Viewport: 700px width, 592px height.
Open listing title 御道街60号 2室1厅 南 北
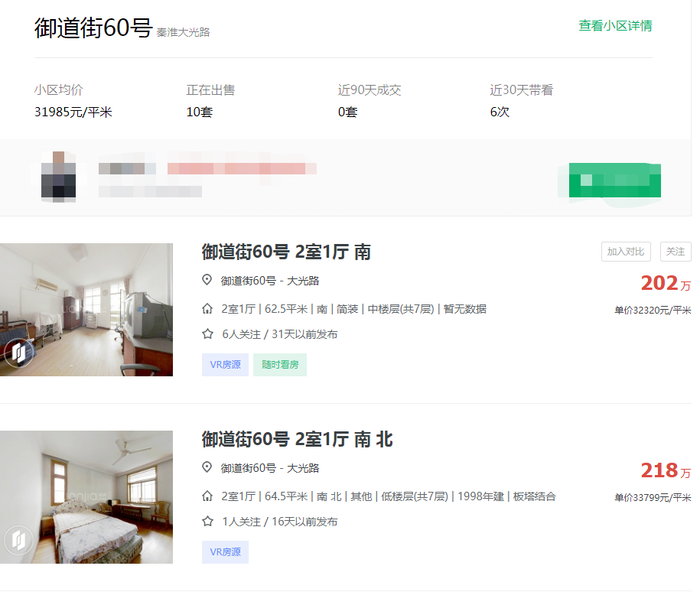(297, 439)
